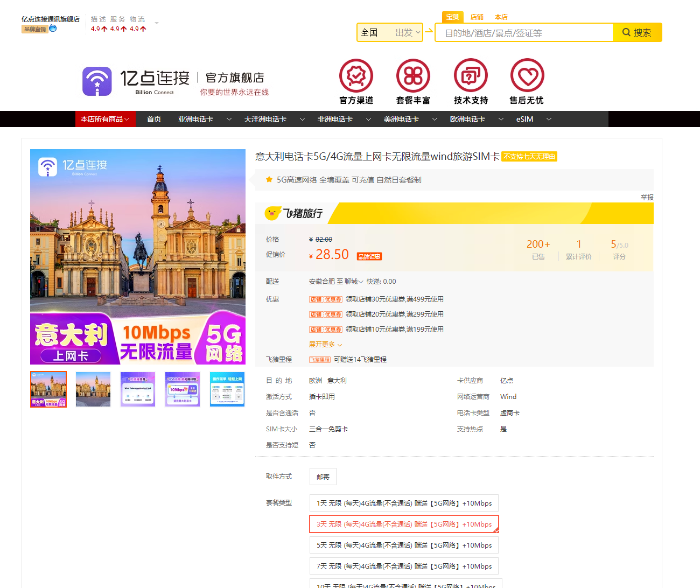The width and height of the screenshot is (700, 588).
Task: Click the 品牌直销 badge under store name
Action: pos(35,29)
